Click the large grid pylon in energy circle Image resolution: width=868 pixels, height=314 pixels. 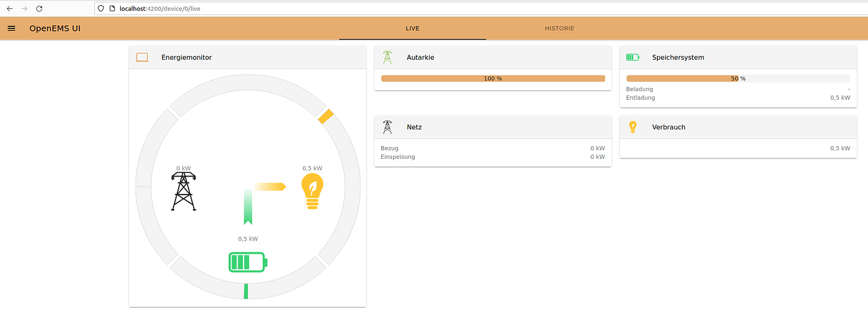[x=183, y=192]
